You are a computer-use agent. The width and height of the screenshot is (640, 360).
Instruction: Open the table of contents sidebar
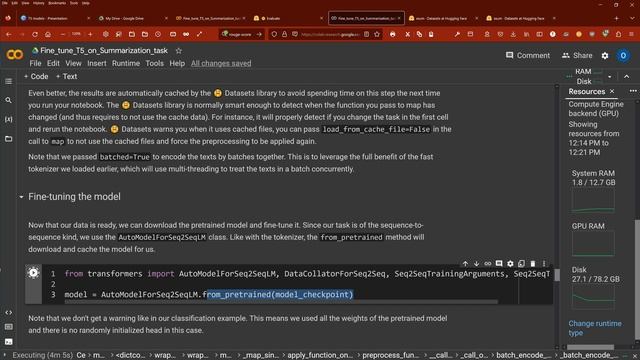(8, 81)
